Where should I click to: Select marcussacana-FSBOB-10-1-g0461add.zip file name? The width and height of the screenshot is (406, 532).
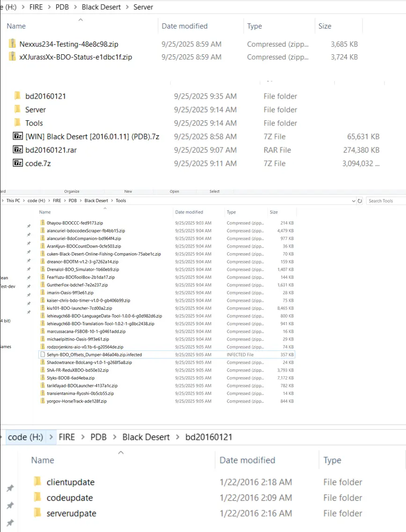click(x=86, y=331)
